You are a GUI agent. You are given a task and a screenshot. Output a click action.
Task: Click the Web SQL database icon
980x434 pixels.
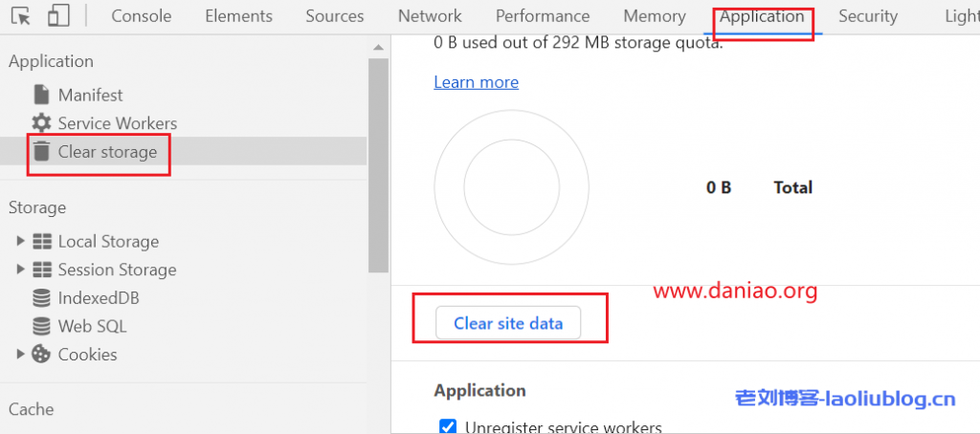[x=41, y=326]
